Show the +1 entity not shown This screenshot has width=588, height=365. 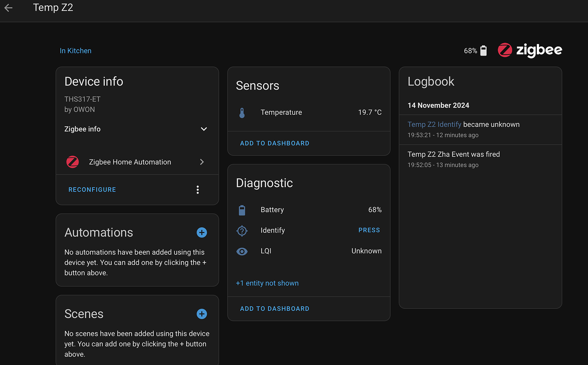pos(267,283)
